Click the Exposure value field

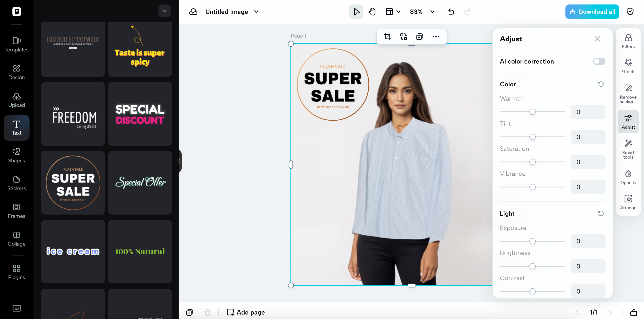pos(588,241)
